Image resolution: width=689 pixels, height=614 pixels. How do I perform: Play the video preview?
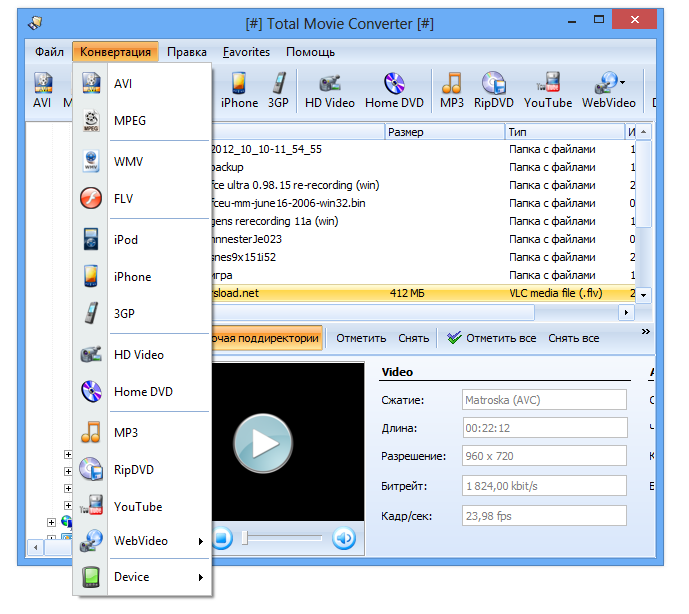click(x=263, y=443)
